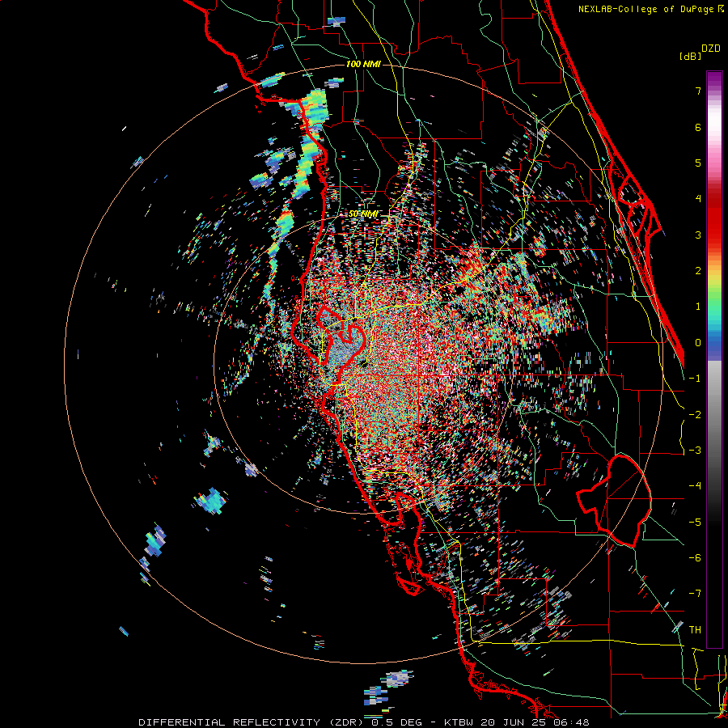Screen dimensions: 728x728
Task: Click the NEXLAB-College of DuPage credit text
Action: pos(646,9)
